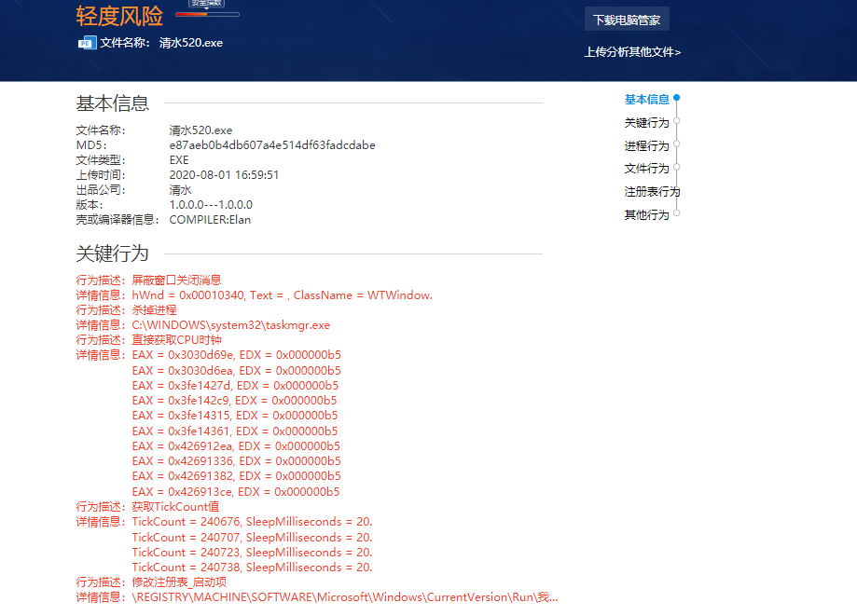This screenshot has width=857, height=616.
Task: Click the taskmgr.exe path detail line
Action: coord(230,325)
